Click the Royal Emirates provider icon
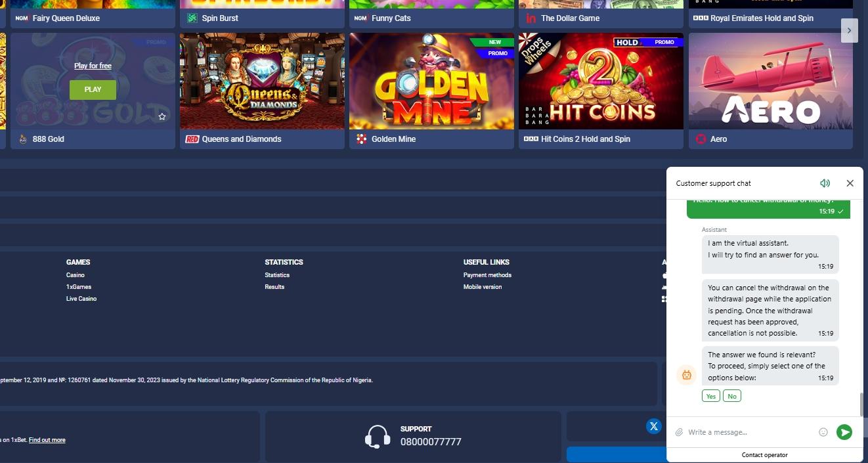The width and height of the screenshot is (868, 463). (701, 18)
